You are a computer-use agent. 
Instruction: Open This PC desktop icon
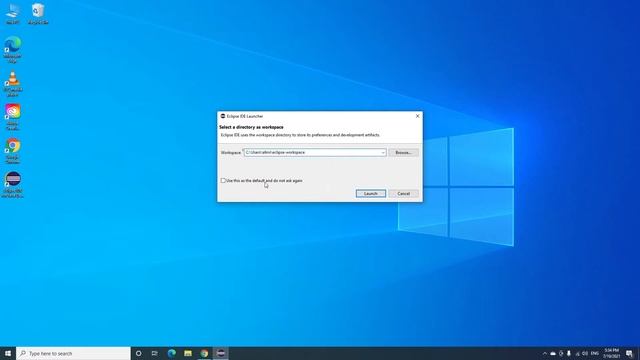coord(13,13)
